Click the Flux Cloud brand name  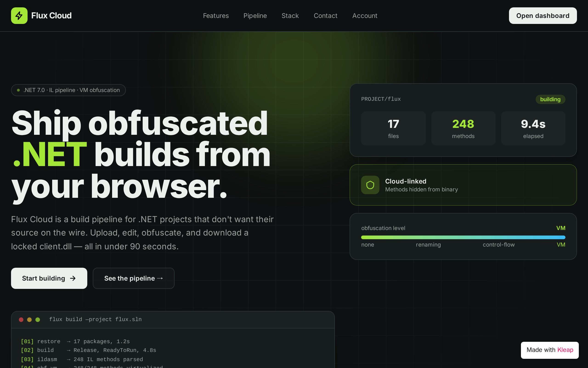pyautogui.click(x=51, y=16)
